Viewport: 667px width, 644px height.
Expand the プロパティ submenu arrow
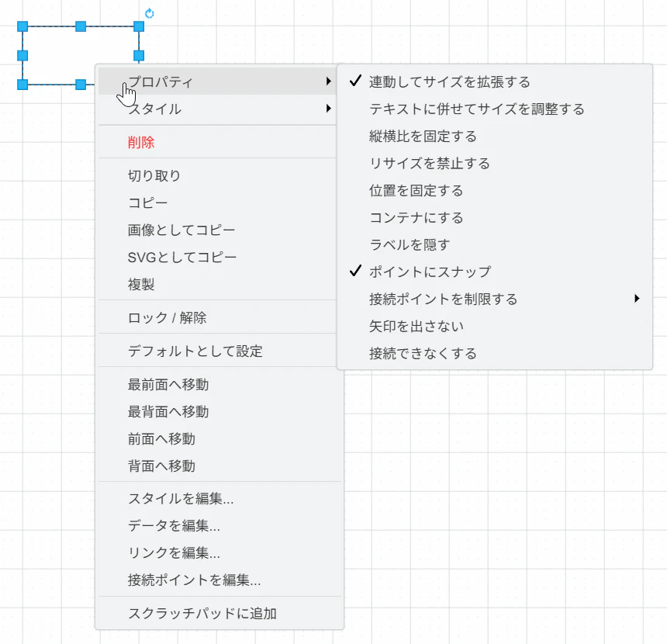(x=328, y=81)
